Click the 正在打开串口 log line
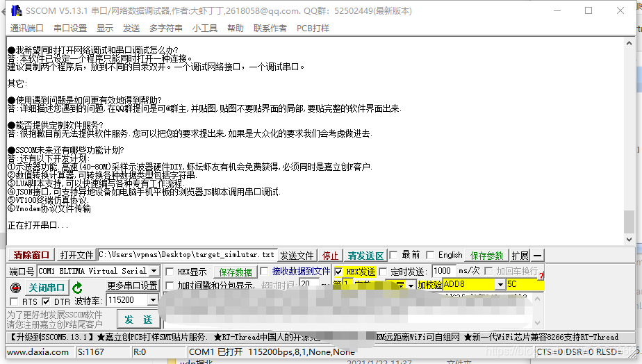The image size is (642, 364). pyautogui.click(x=38, y=226)
